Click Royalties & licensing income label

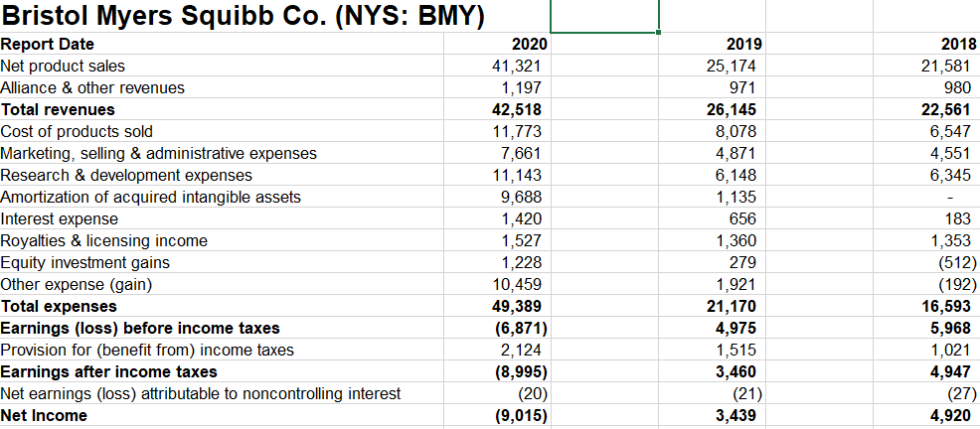104,241
